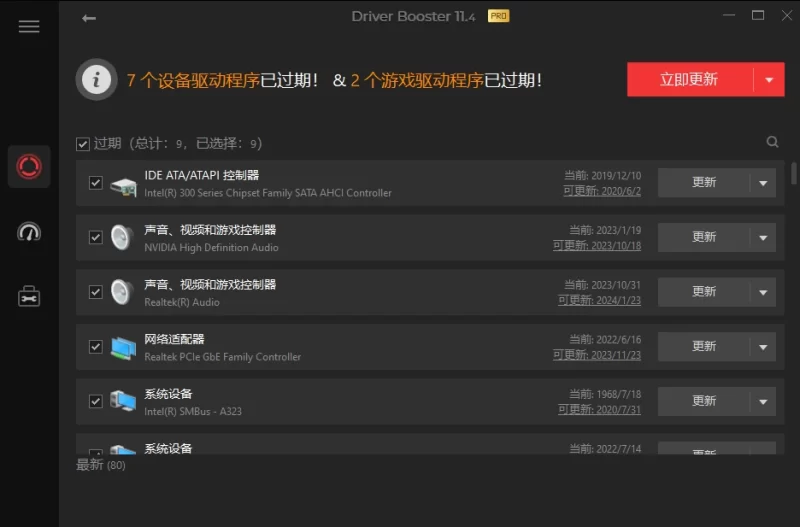This screenshot has width=800, height=527.
Task: Click the 当前: 2019/12/10 date text
Action: click(x=603, y=175)
